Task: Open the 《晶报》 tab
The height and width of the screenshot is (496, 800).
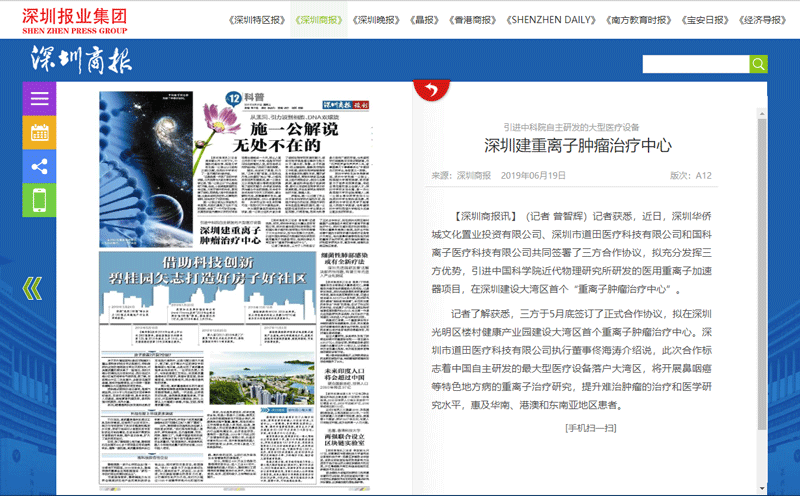Action: coord(424,20)
